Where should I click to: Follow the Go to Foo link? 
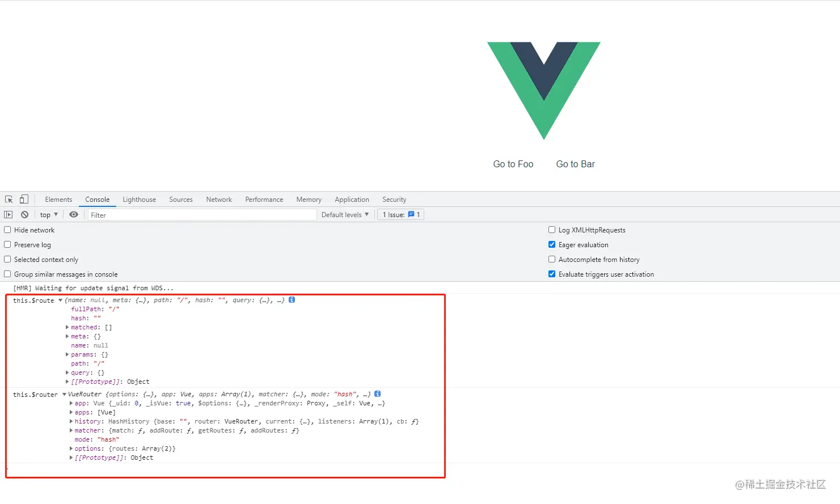point(513,164)
